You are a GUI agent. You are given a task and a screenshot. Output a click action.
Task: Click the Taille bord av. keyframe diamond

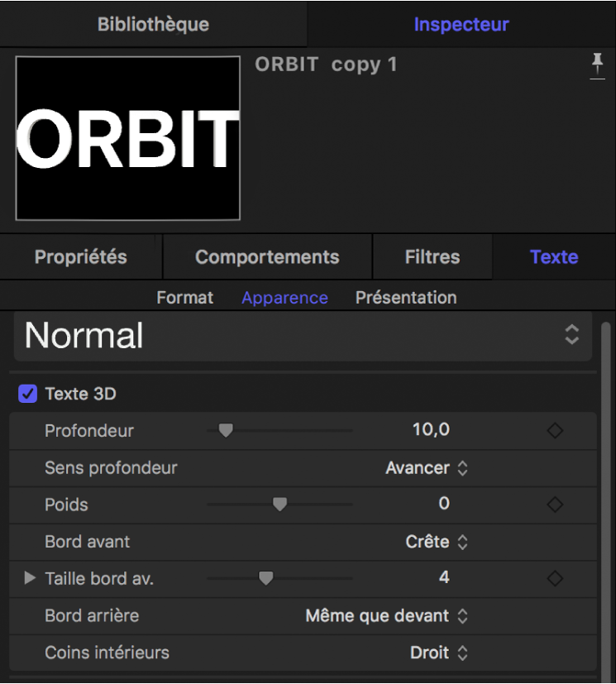pyautogui.click(x=555, y=578)
